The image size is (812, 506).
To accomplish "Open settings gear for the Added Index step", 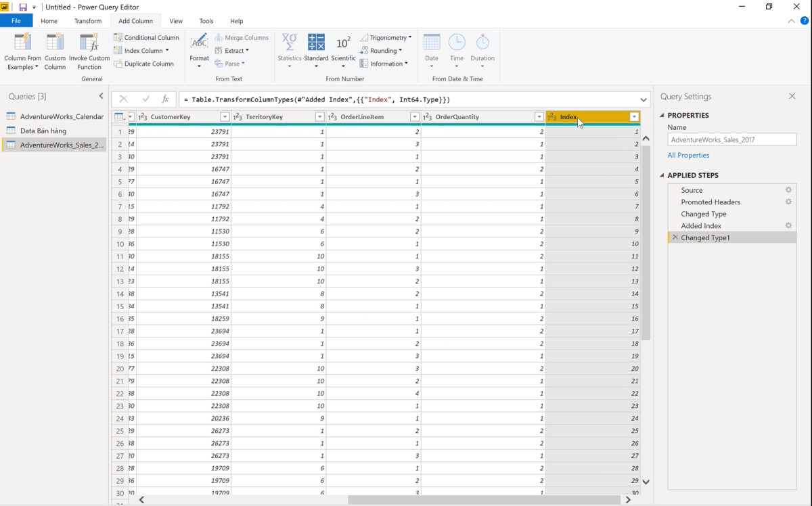I will pos(788,225).
